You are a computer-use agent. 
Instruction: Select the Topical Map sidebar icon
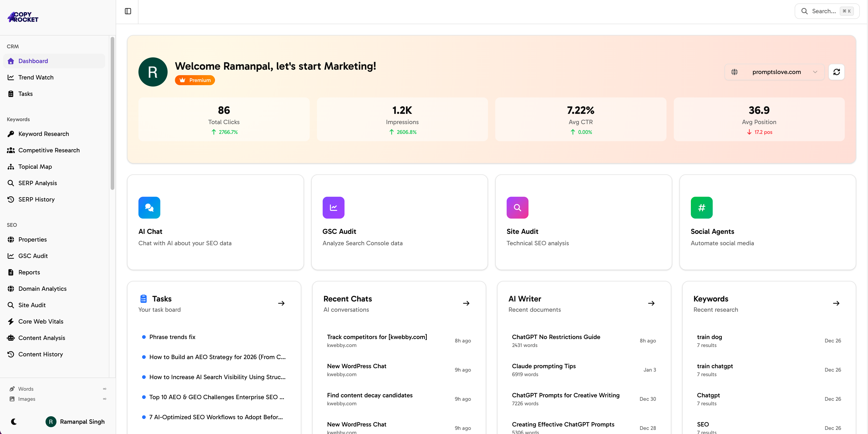coord(11,166)
